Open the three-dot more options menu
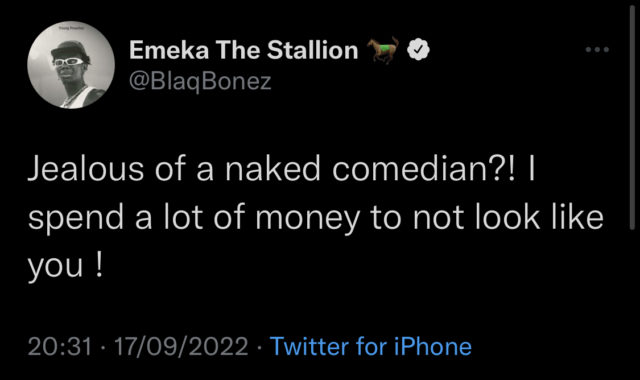Viewport: 640px width, 380px height. (597, 50)
